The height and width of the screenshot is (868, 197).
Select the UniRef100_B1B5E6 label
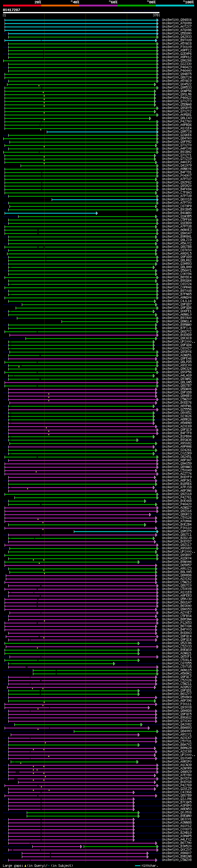click(177, 484)
